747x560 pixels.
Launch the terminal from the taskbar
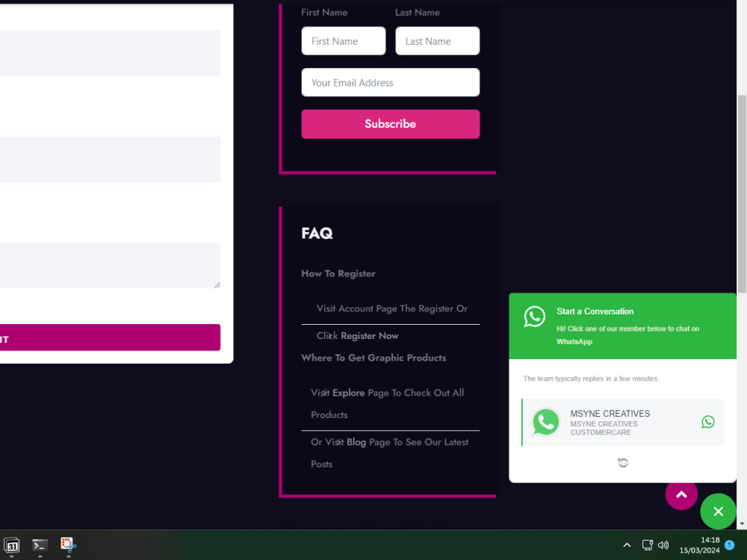click(40, 545)
